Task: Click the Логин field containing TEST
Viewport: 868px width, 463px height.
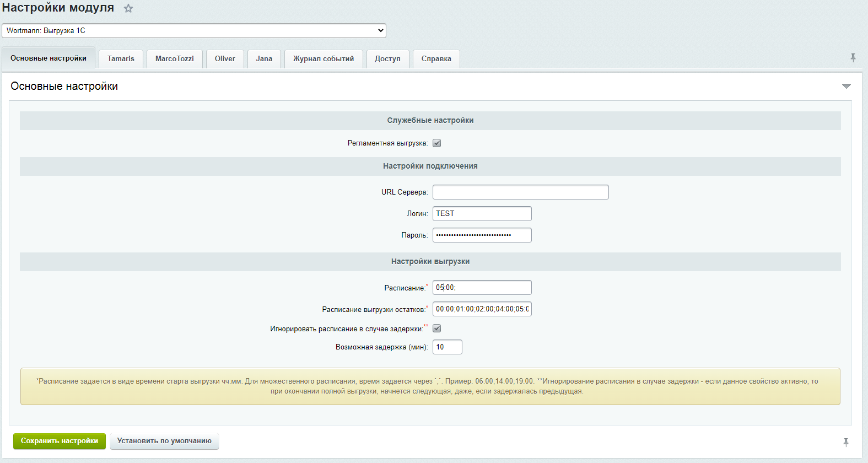Action: (x=482, y=214)
